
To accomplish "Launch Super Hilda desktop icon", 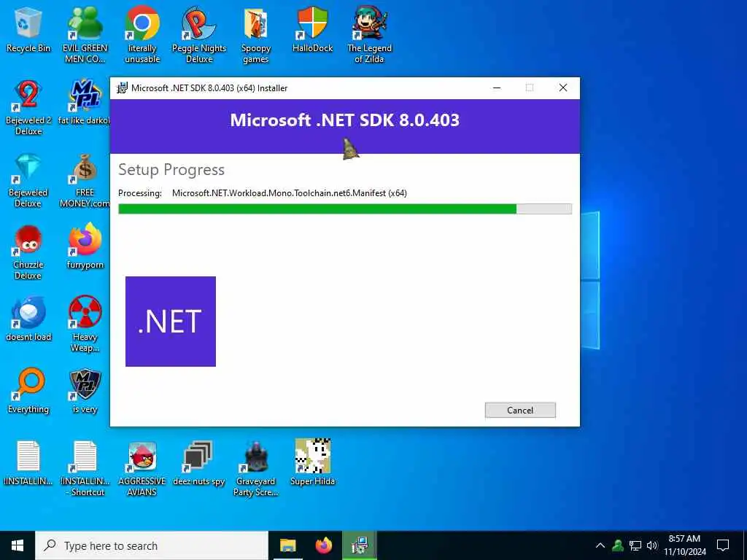I will [x=312, y=462].
